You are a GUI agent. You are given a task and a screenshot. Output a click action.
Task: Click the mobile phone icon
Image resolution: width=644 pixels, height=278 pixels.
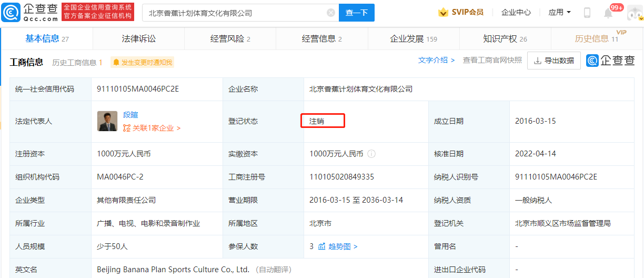(x=587, y=13)
